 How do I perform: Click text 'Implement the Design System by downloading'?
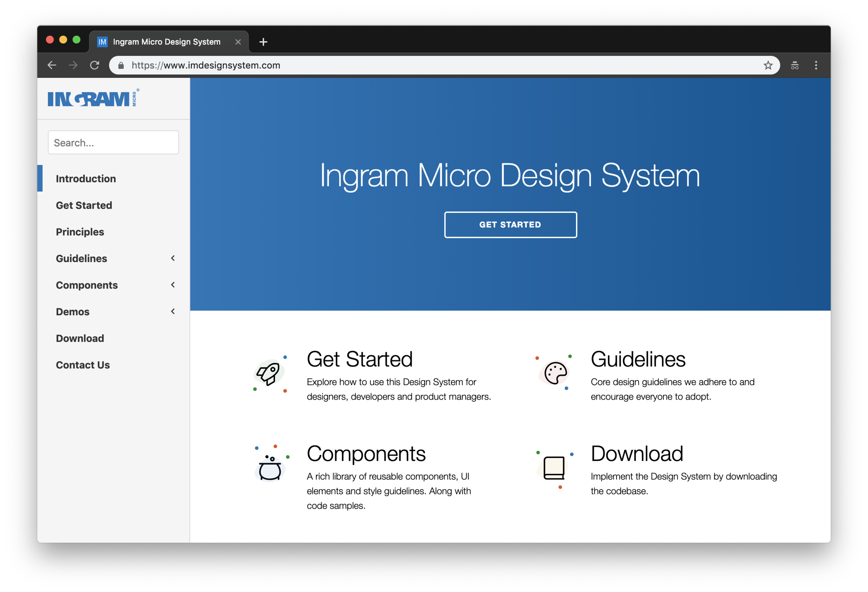pos(684,477)
